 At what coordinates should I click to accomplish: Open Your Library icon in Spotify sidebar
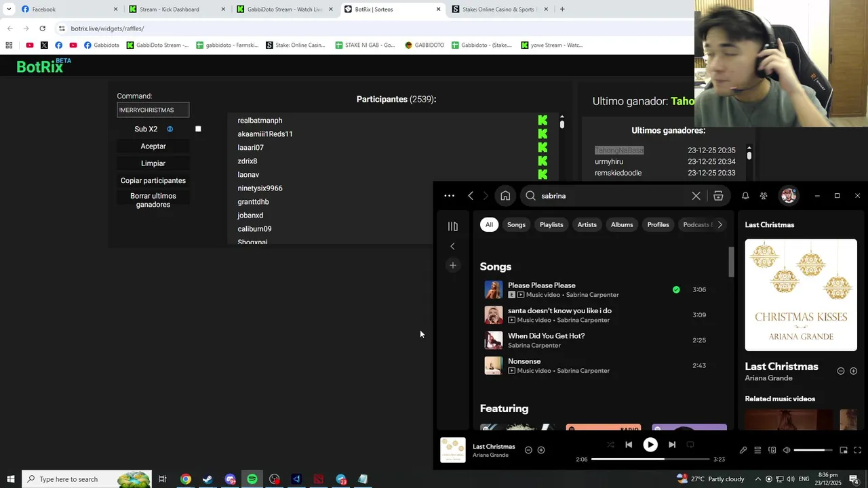click(x=453, y=226)
